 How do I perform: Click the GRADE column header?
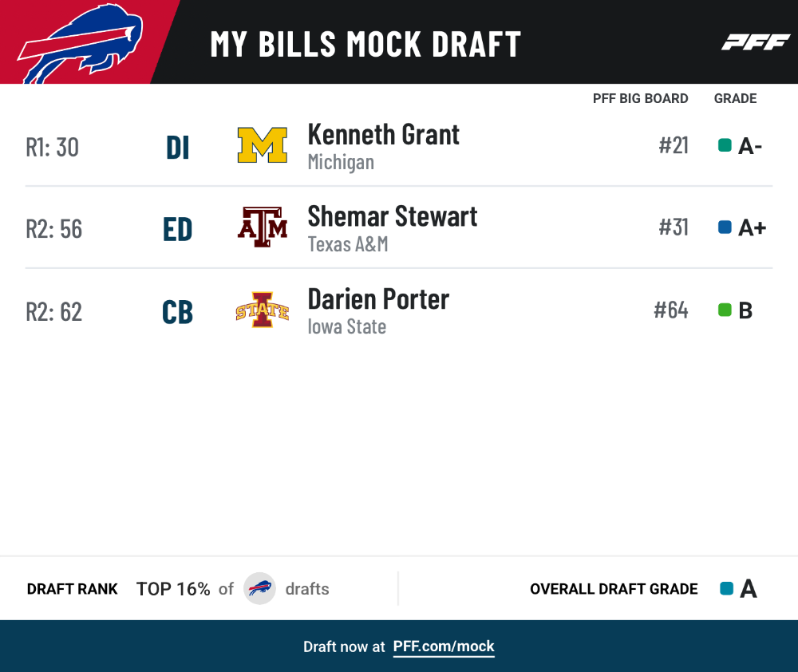coord(735,98)
